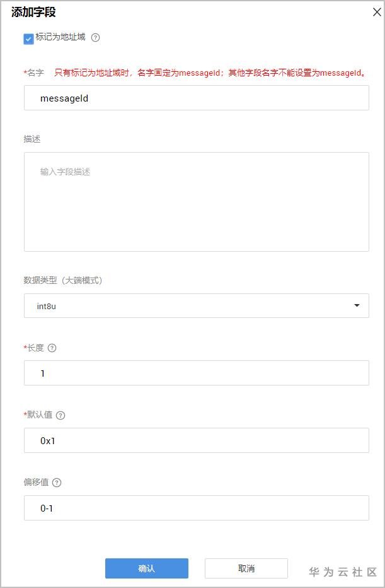Click the 描述 field label

tap(32, 139)
